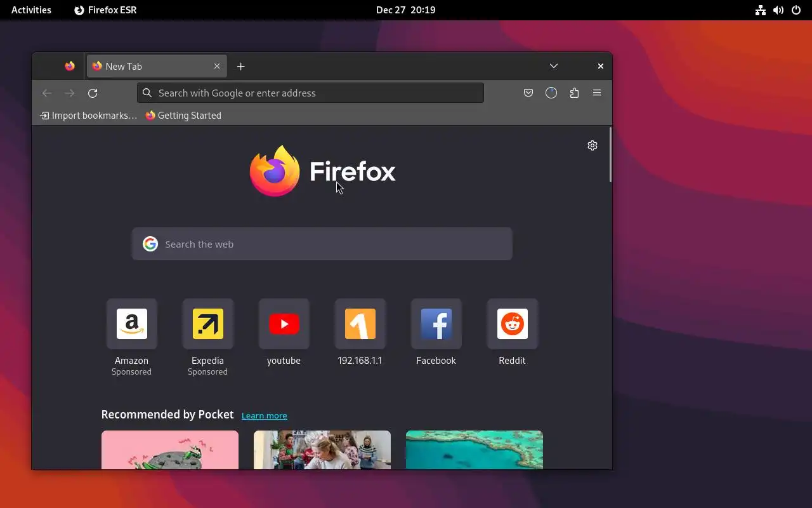This screenshot has width=812, height=508.
Task: Click the power icon in top bar
Action: tap(796, 10)
